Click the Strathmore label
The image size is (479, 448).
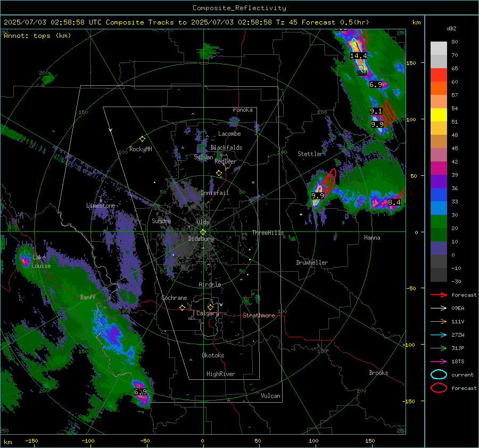coord(259,315)
